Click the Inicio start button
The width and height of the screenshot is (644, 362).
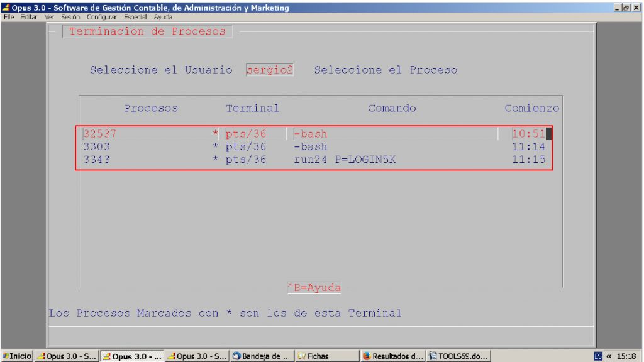(17, 356)
